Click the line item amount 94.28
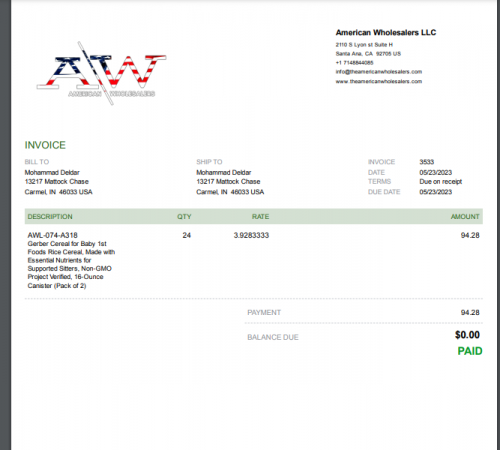 (470, 235)
